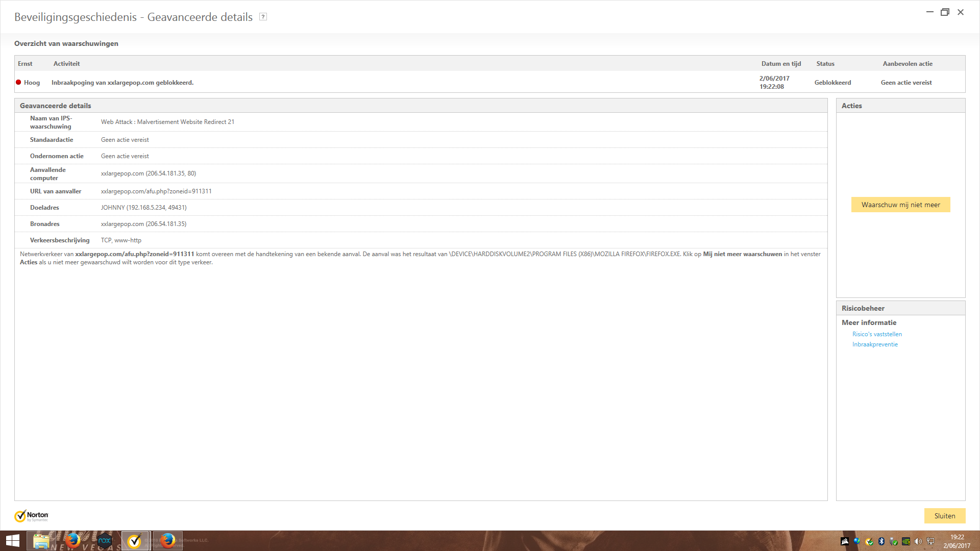Click the 'Overzicht van waarschuwingen' heading
The width and height of the screenshot is (980, 551).
(66, 43)
